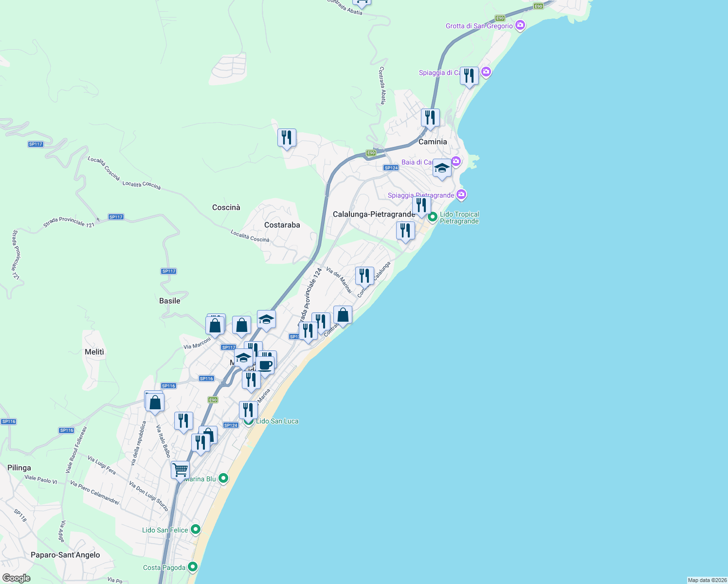Select the restaurant icon beside Spiaggia di Caminia
This screenshot has height=584, width=728.
(x=469, y=75)
